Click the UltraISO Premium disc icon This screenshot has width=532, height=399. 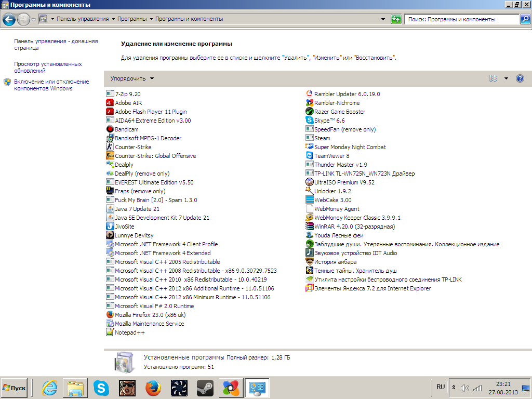[x=309, y=182]
